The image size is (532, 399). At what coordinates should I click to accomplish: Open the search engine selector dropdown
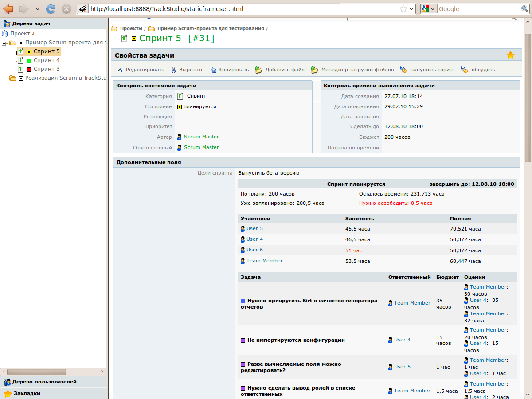point(429,9)
